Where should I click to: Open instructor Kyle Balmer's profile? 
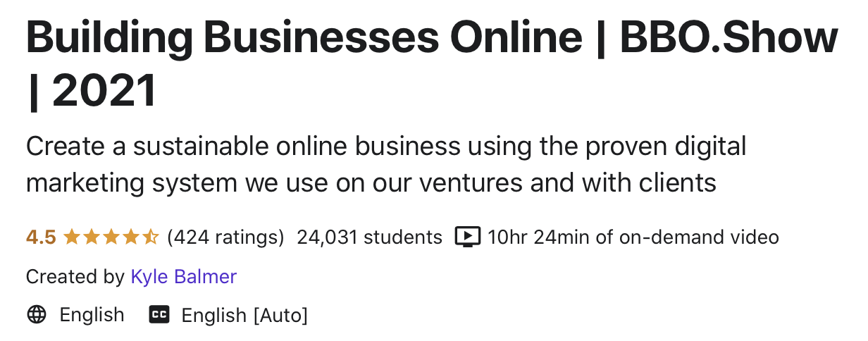[184, 277]
